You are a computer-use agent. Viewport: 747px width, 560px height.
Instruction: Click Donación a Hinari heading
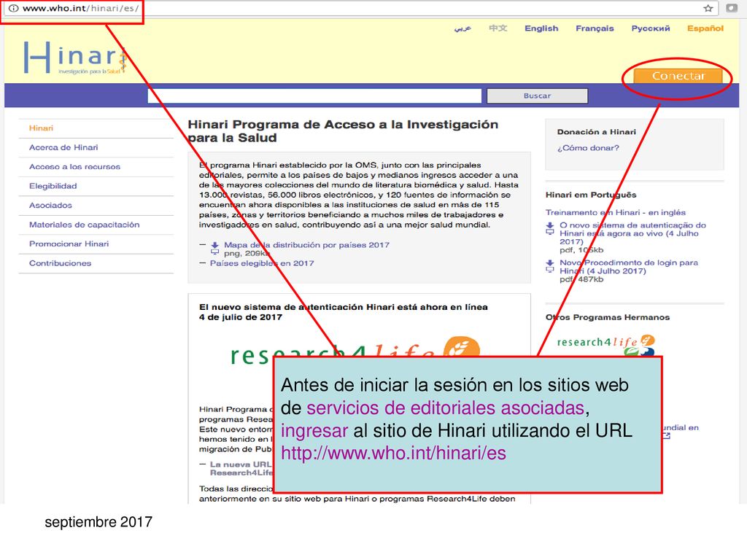click(597, 132)
